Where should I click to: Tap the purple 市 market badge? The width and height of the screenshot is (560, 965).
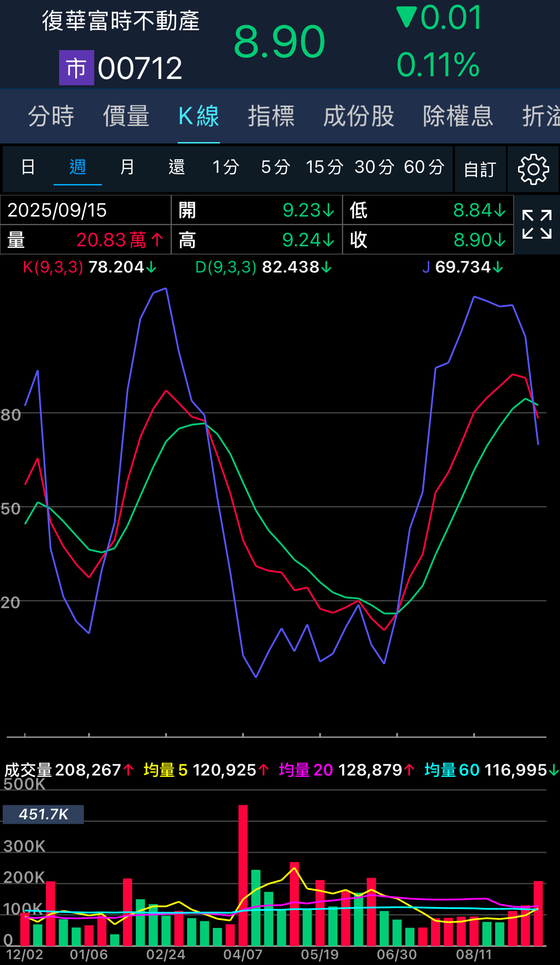[x=76, y=68]
